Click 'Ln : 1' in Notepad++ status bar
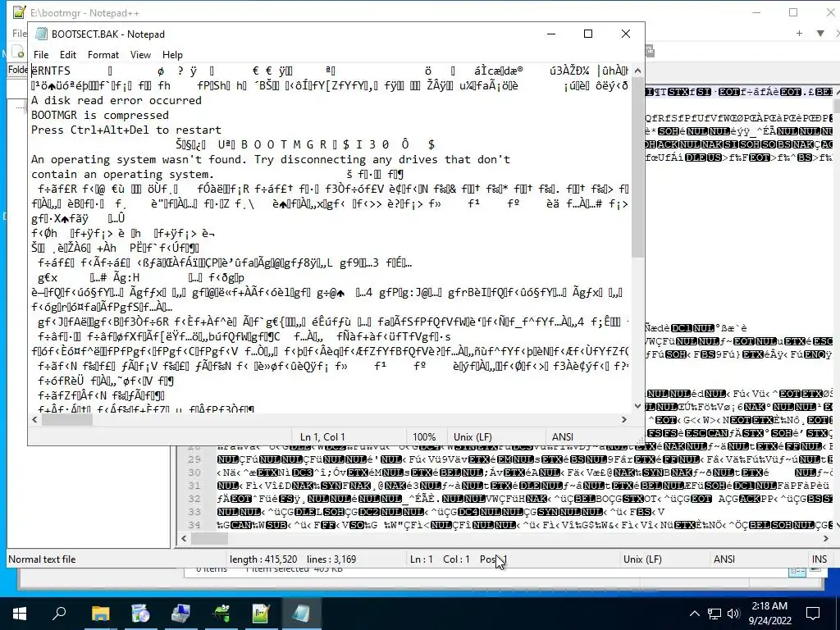Image resolution: width=840 pixels, height=630 pixels. (421, 559)
